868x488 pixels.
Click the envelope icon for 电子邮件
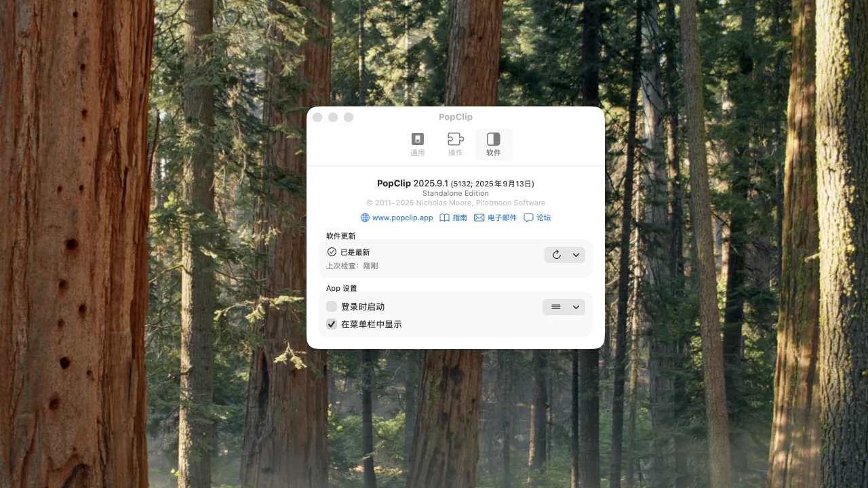point(479,218)
